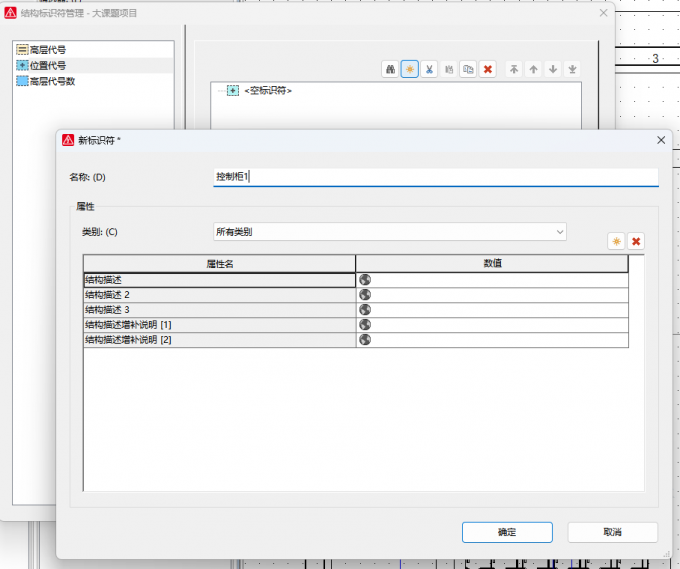
Task: Click the 属性名 column header
Action: pos(219,264)
